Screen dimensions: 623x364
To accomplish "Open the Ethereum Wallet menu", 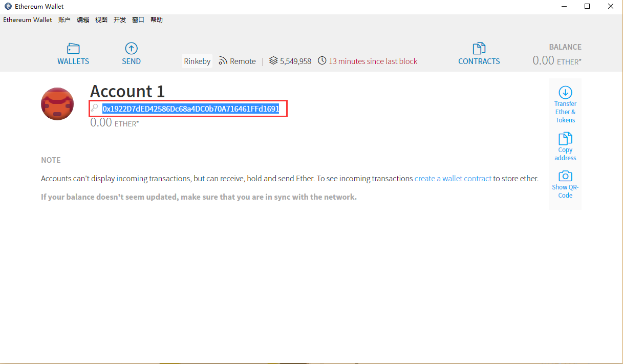I will coord(28,20).
